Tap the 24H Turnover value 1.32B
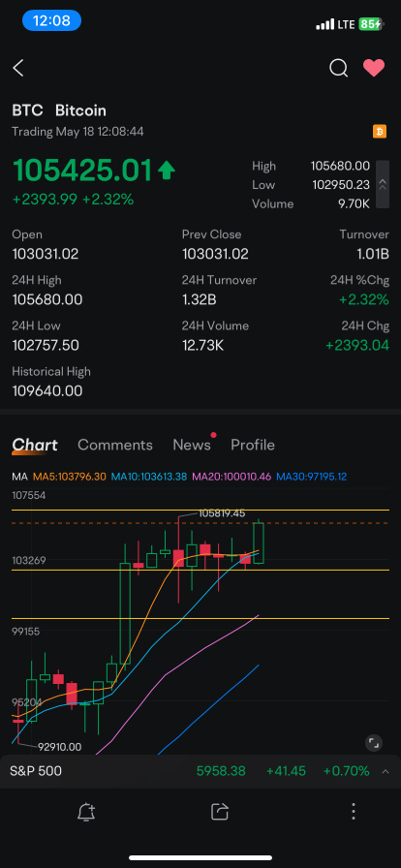401x868 pixels. click(x=199, y=300)
